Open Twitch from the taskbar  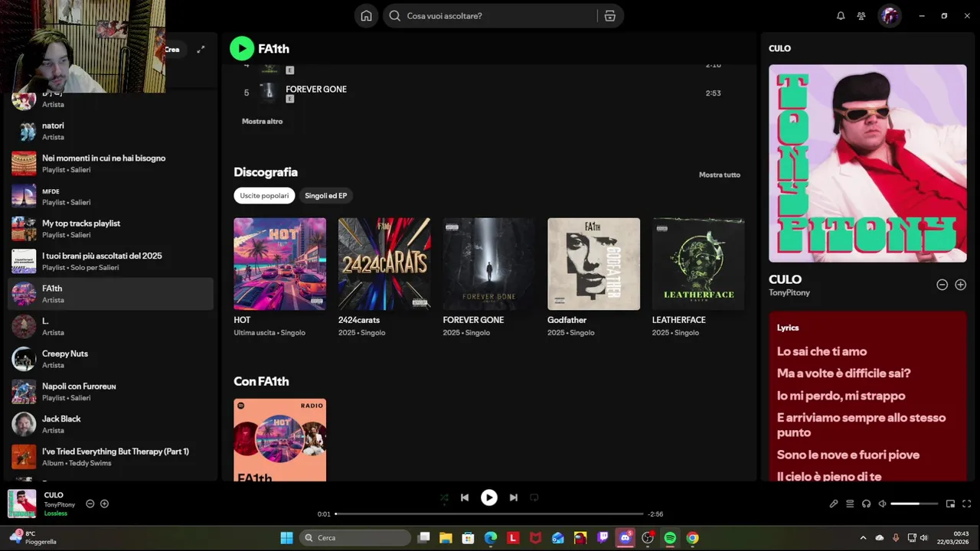coord(603,538)
